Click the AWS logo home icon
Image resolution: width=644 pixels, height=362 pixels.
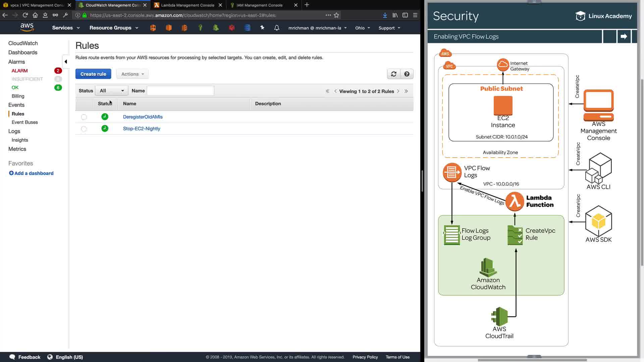tap(27, 27)
